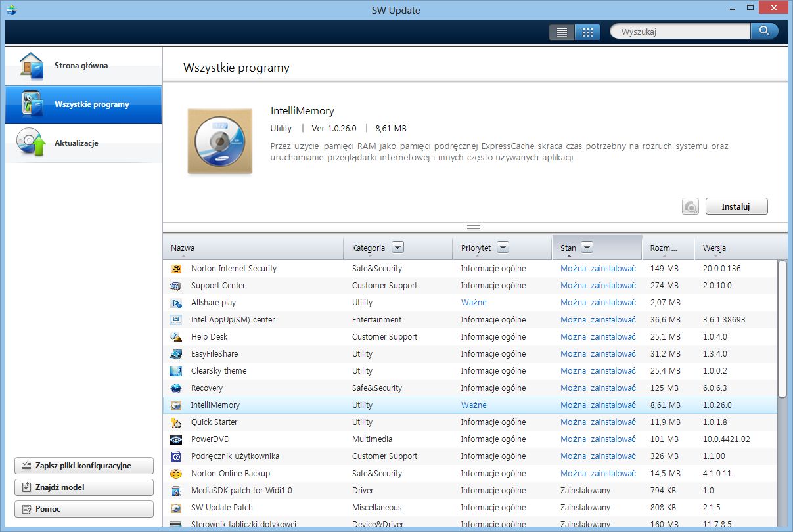793x532 pixels.
Task: Click the magnifier icon in search box
Action: [764, 31]
